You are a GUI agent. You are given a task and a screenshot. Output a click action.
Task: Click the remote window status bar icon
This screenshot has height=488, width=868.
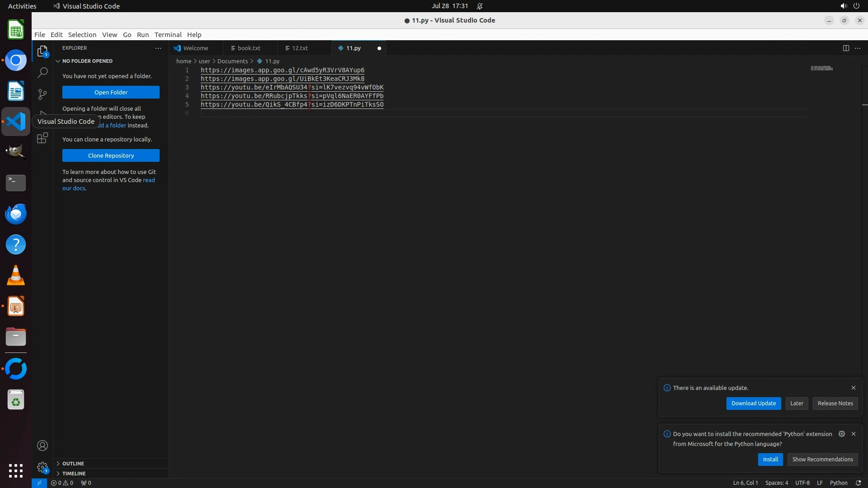point(39,483)
